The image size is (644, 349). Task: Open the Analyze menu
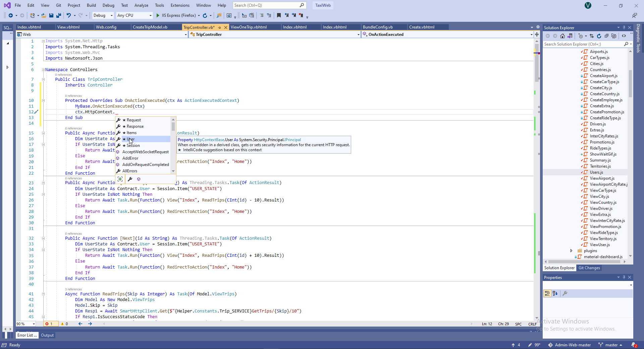click(142, 5)
